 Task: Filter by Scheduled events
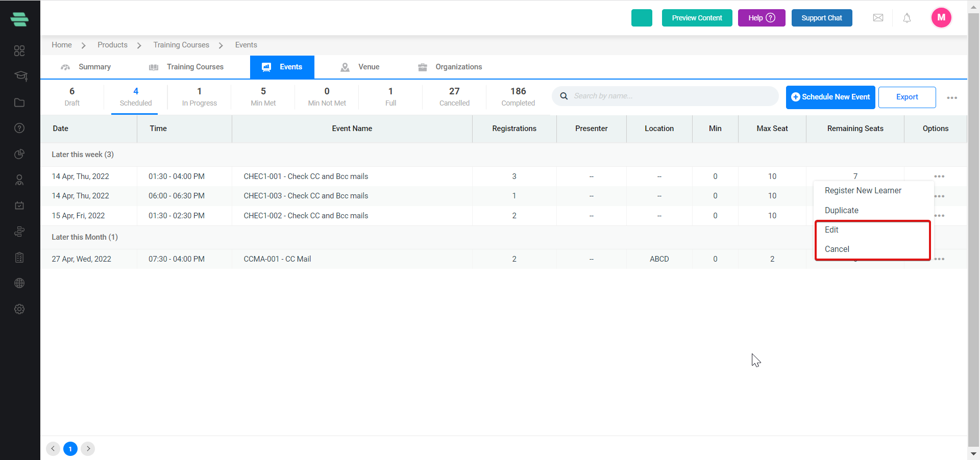pos(136,97)
